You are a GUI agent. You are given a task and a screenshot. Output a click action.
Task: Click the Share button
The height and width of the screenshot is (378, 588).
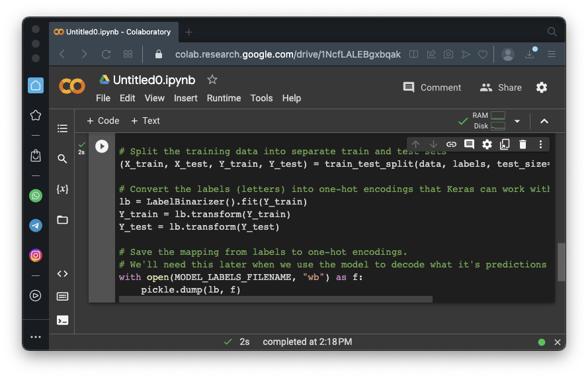(x=501, y=87)
